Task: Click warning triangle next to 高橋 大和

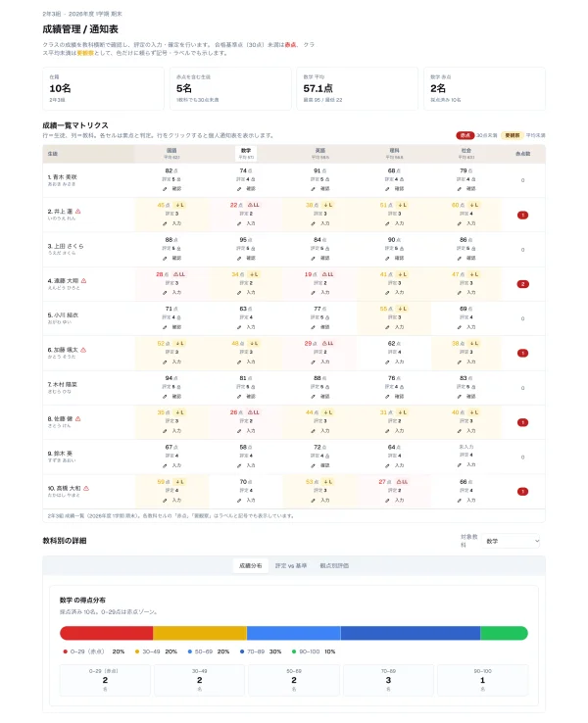Action: (x=86, y=488)
